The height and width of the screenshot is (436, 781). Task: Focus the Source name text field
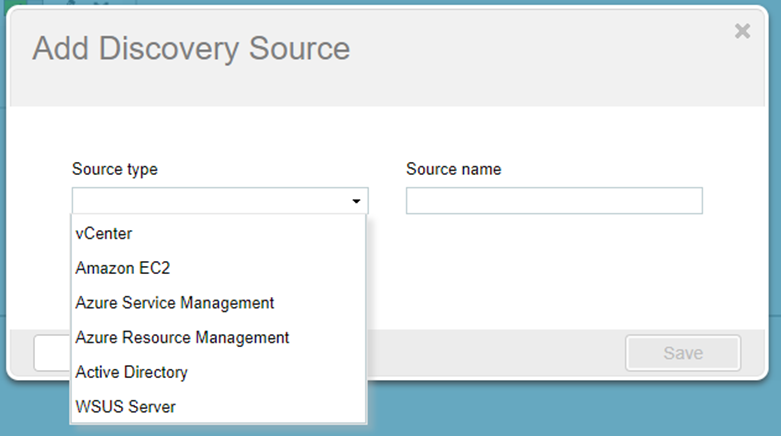click(554, 201)
